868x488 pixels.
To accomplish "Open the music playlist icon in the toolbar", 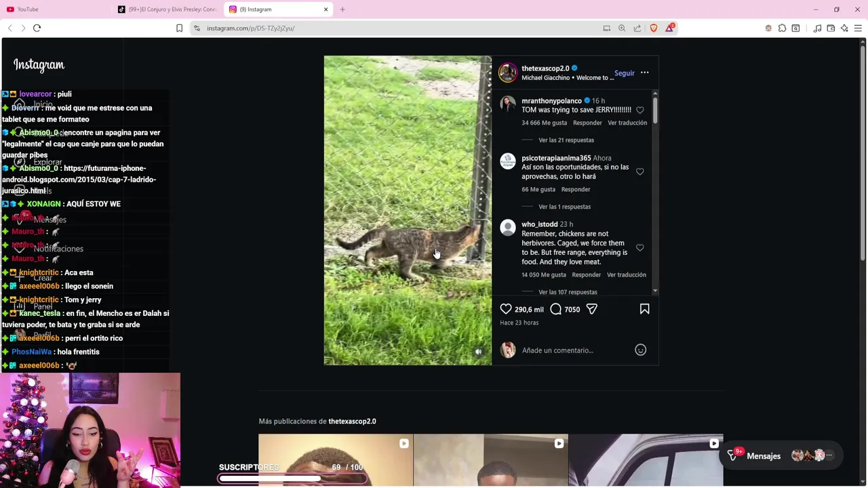I will tap(817, 28).
